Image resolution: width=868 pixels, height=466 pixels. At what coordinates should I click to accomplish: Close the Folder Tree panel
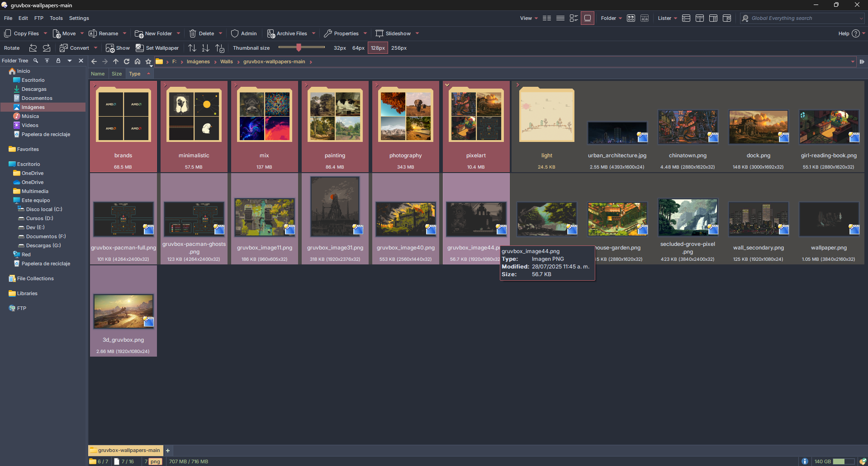tap(81, 61)
